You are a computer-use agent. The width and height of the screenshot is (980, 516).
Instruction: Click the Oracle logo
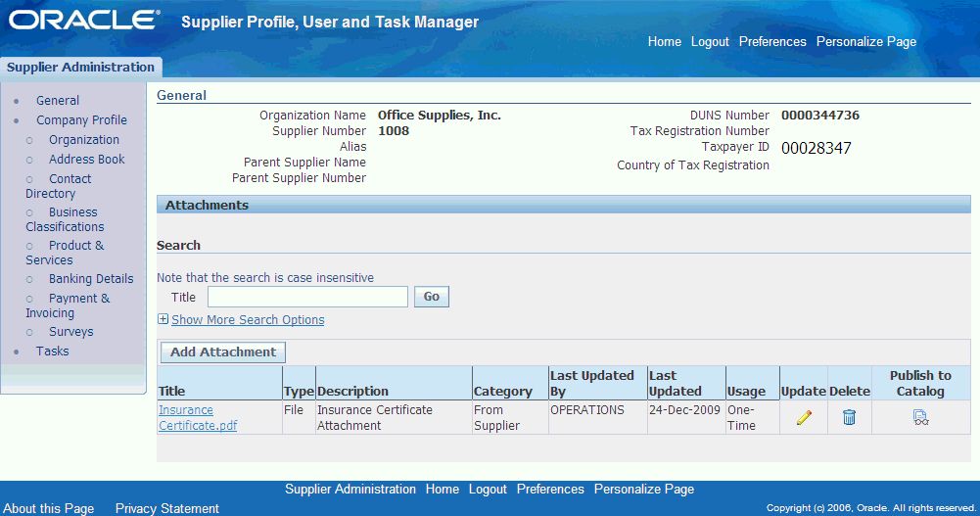click(x=84, y=21)
